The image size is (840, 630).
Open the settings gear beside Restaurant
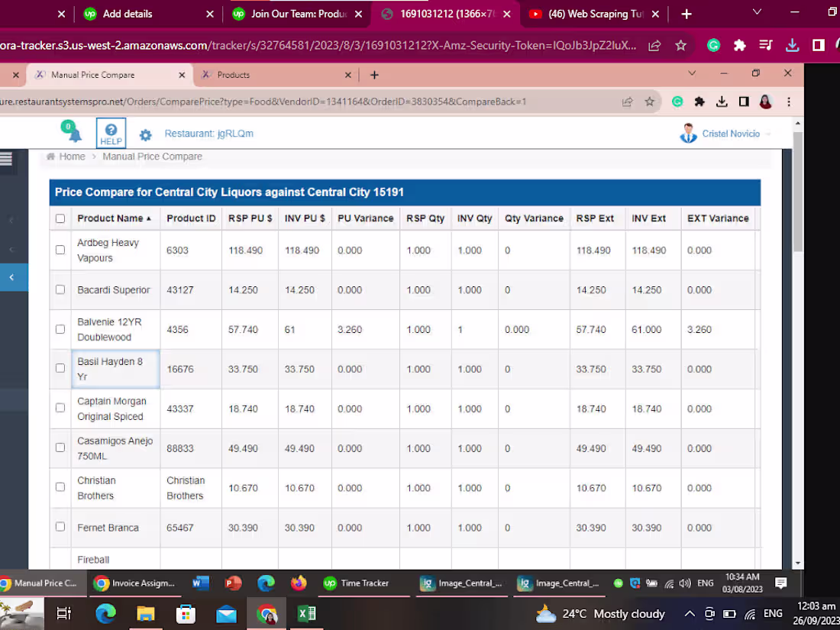(x=145, y=135)
